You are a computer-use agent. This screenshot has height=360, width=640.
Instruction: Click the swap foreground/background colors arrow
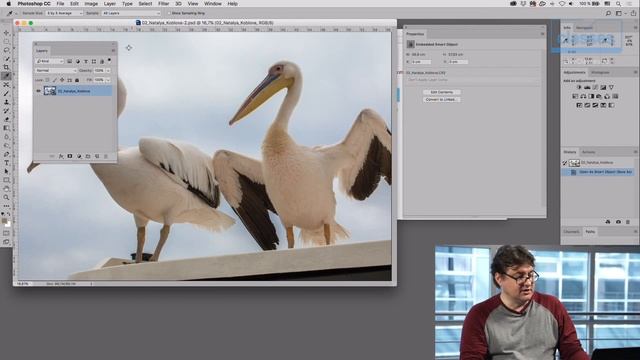(x=9, y=214)
